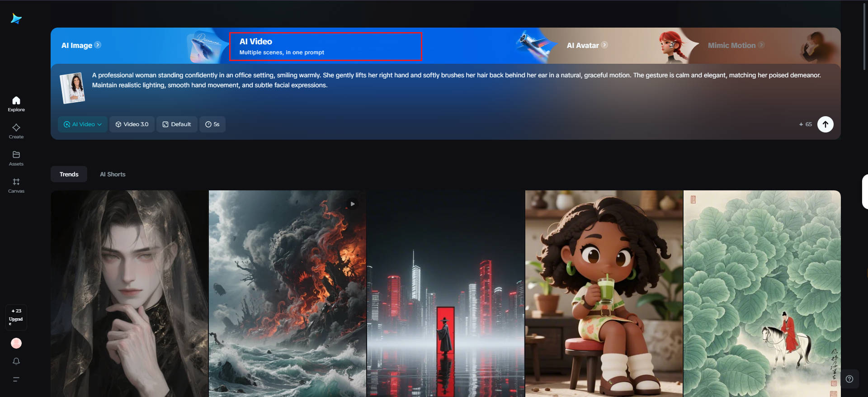The image size is (868, 397).
Task: Click the Upgrade credits badge
Action: [x=16, y=317]
